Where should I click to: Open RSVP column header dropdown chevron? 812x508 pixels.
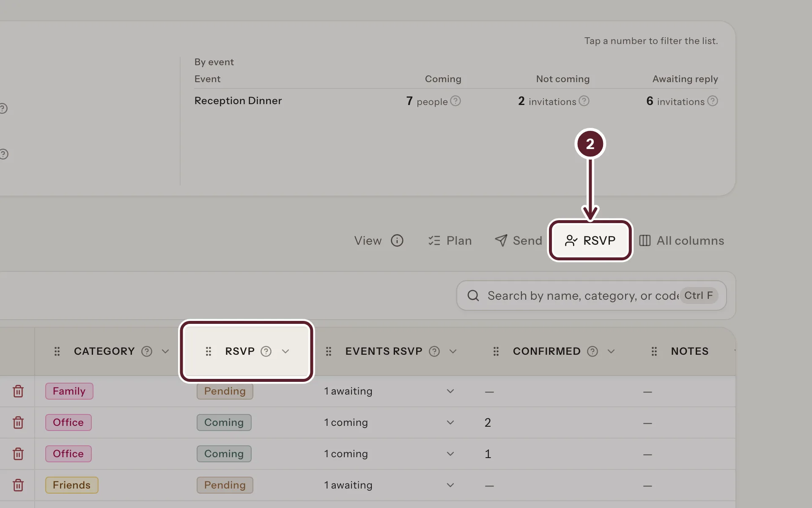(x=285, y=351)
